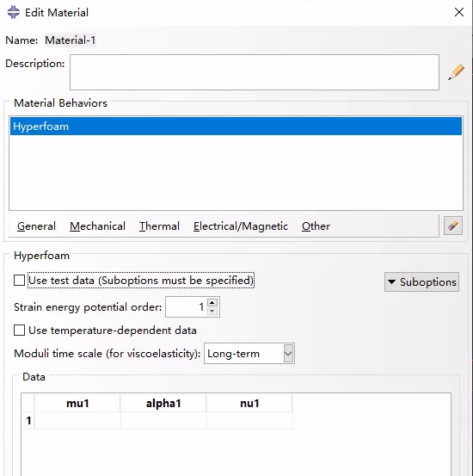Click the alpha1 column header

[x=163, y=403]
